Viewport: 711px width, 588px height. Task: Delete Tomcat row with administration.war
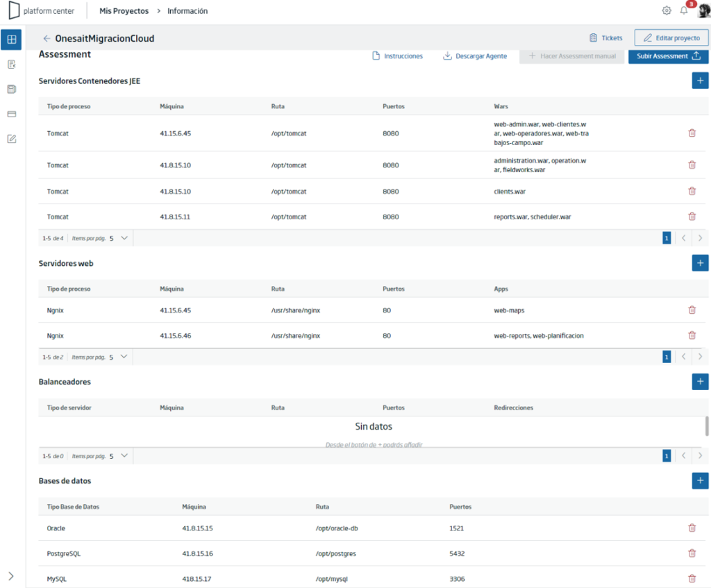(x=692, y=165)
